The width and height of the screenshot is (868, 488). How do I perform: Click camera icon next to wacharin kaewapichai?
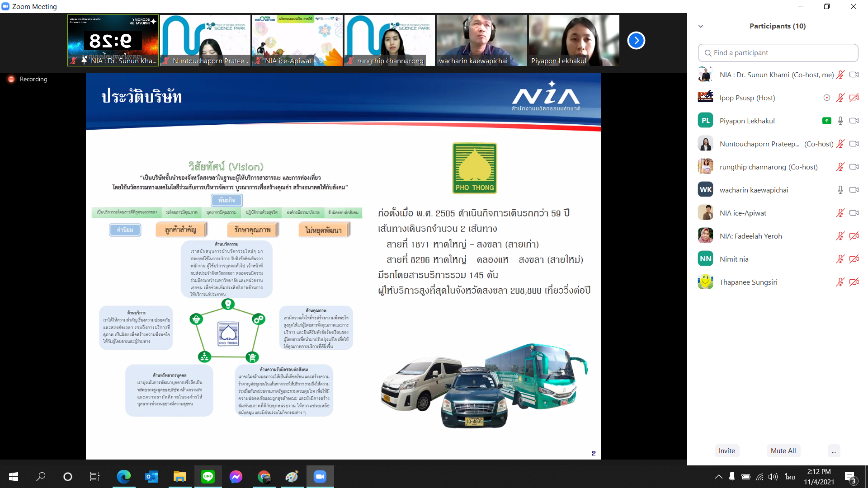point(854,190)
